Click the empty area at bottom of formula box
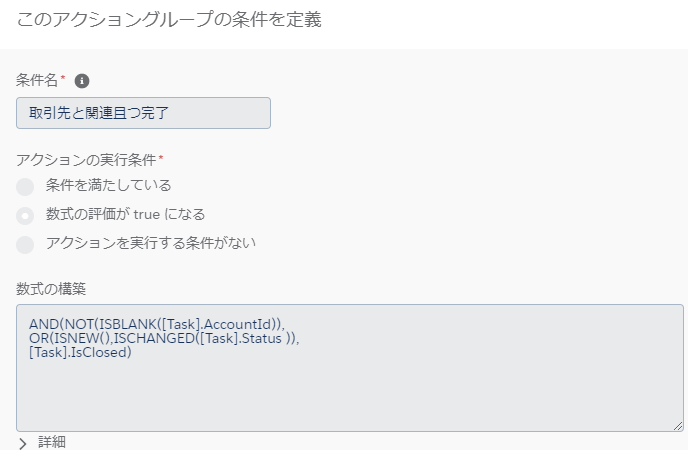This screenshot has width=689, height=450. 350,396
